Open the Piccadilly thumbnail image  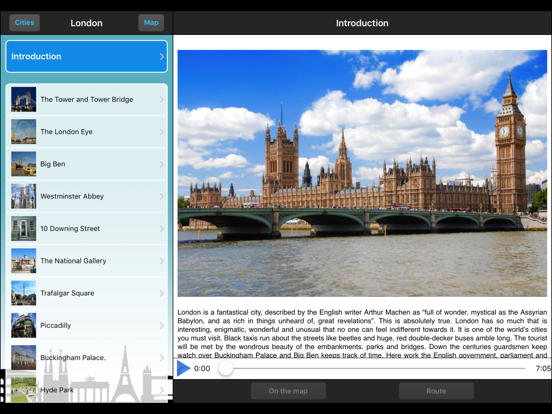click(x=24, y=325)
